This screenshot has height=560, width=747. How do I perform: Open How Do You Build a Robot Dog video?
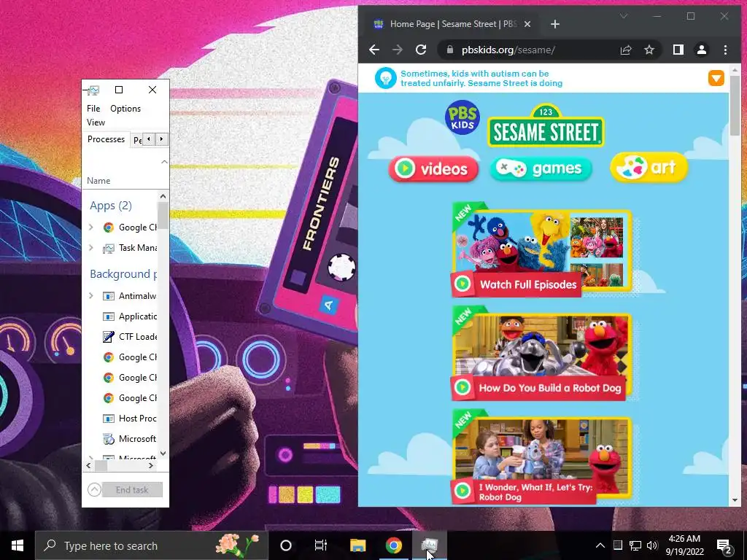coord(542,354)
